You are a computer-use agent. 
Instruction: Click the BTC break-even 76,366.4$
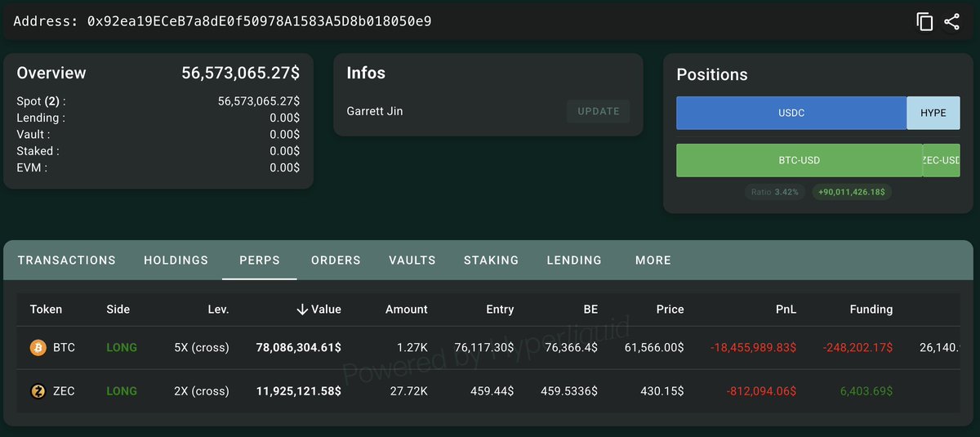572,348
